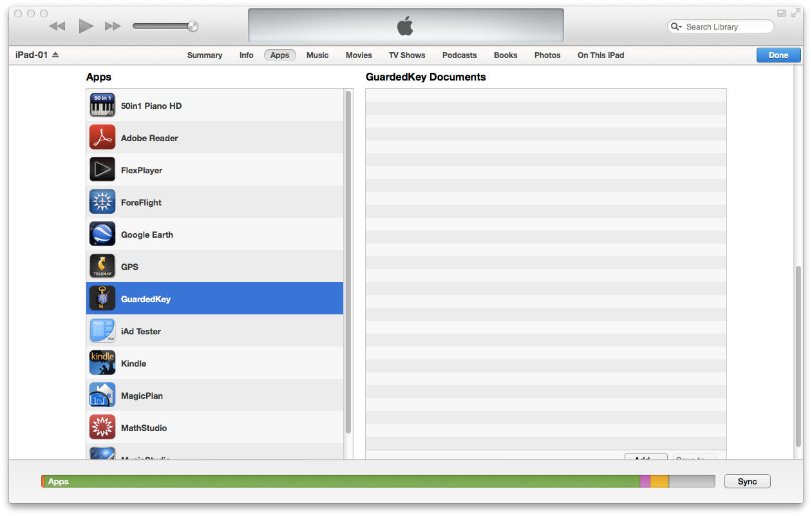This screenshot has height=516, width=812.
Task: Click the yellow-orange segment of capacity bar
Action: click(659, 481)
